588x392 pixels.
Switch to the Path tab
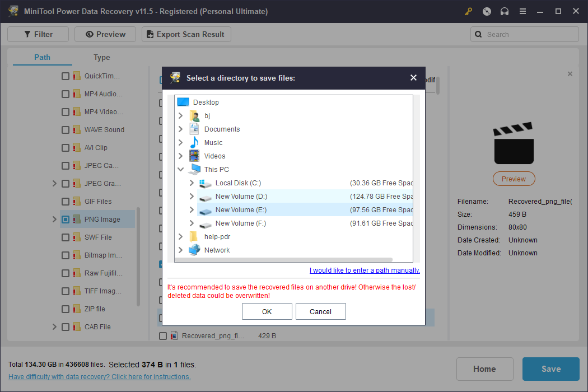[42, 57]
